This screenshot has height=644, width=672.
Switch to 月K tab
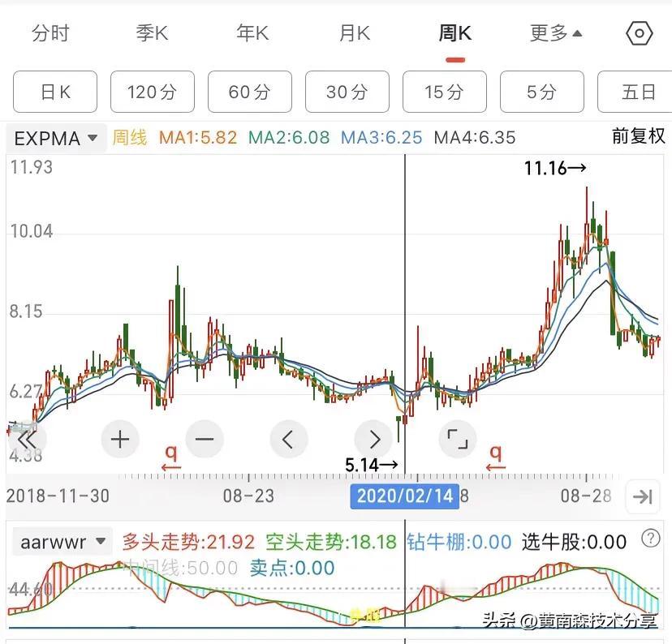(355, 33)
